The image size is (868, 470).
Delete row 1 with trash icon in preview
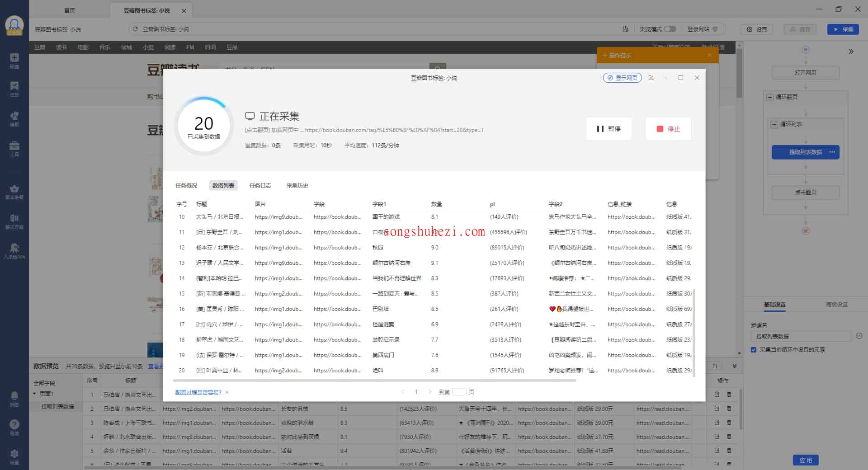[x=729, y=395]
